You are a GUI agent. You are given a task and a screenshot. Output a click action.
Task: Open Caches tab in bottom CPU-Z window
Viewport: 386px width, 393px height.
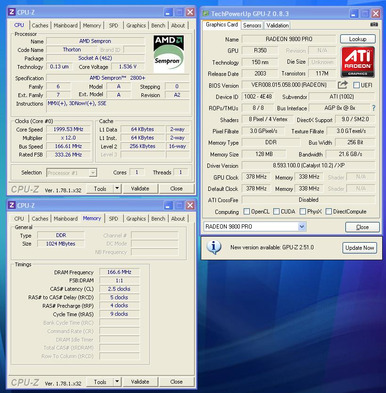(40, 219)
